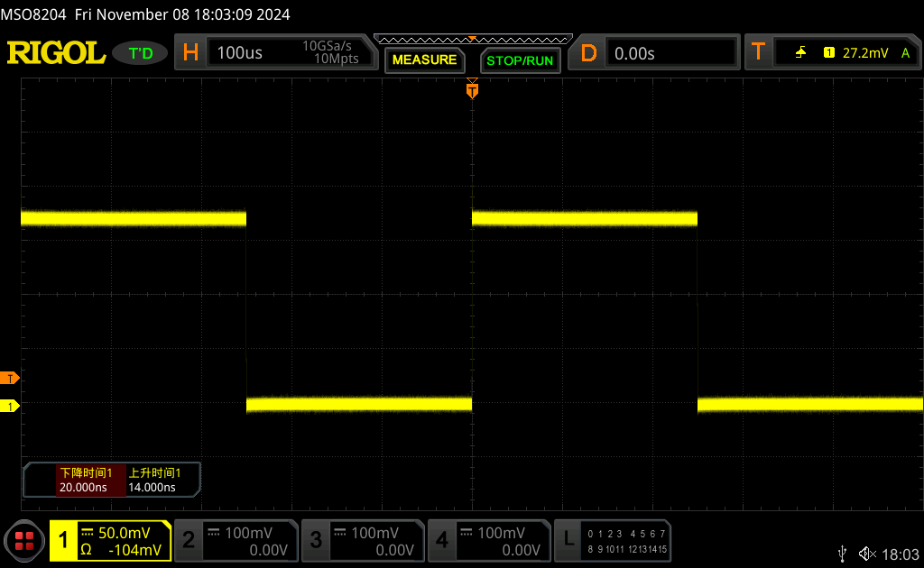Screen dimensions: 924x568
Task: Toggle channel 2 on
Action: (x=235, y=541)
